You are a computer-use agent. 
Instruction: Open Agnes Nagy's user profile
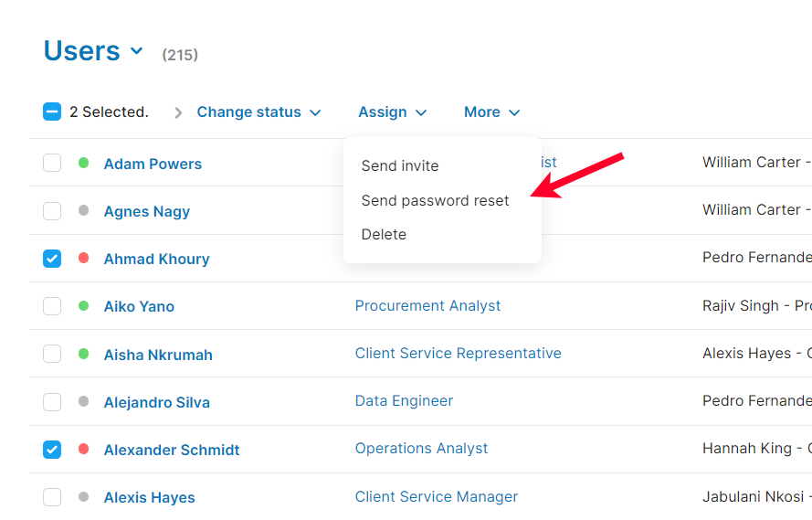click(x=147, y=212)
